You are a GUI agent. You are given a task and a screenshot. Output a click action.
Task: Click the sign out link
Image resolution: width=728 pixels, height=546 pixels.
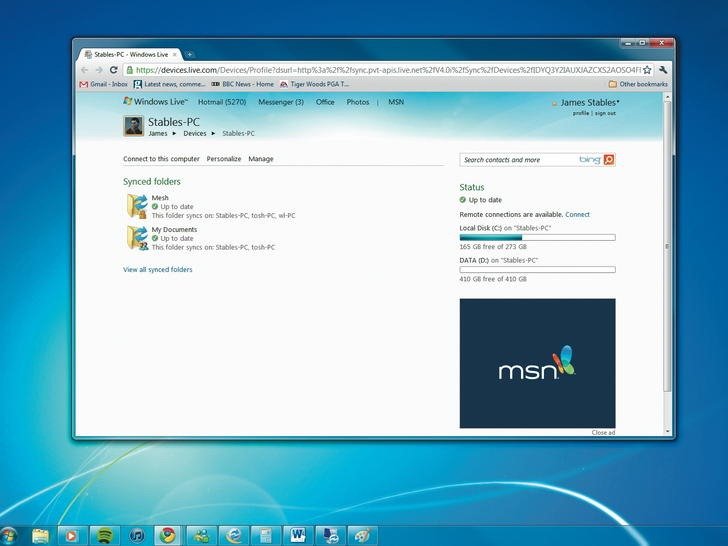click(x=605, y=113)
